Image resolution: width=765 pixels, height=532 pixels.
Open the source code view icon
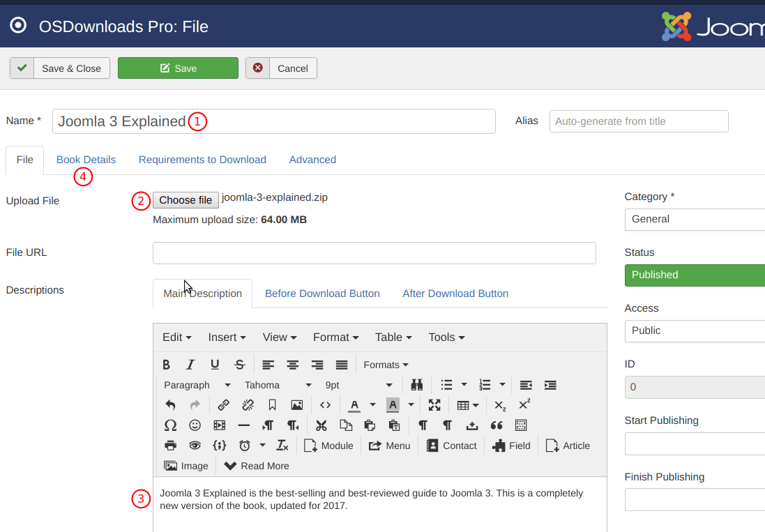326,404
